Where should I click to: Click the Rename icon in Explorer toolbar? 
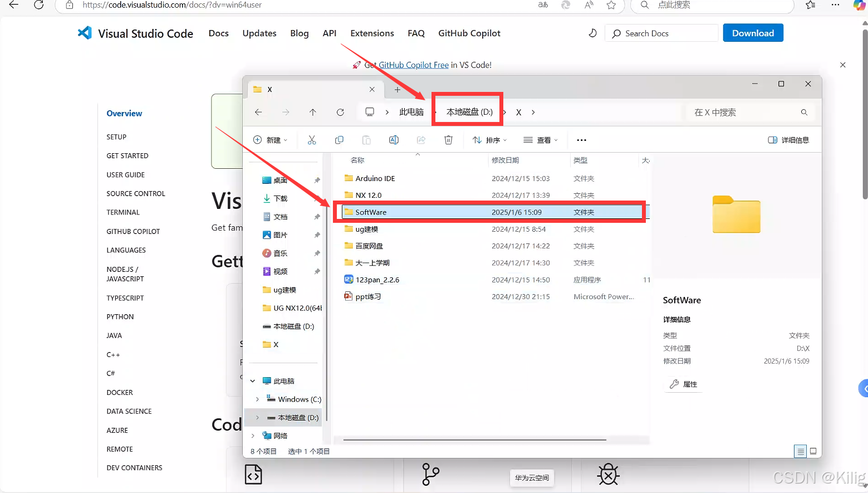coord(394,140)
